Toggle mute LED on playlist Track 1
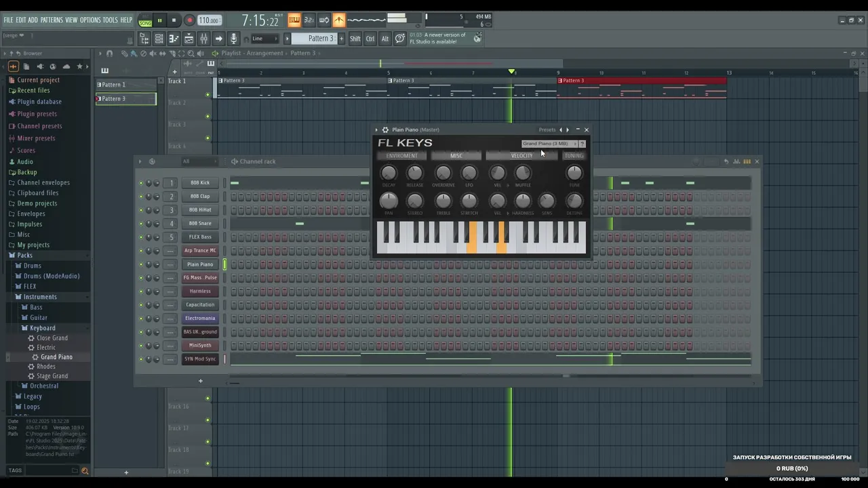 pos(208,94)
